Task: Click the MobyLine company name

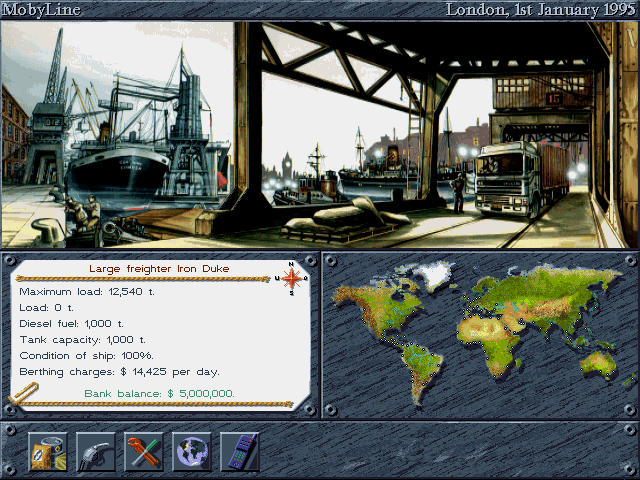Action: (x=41, y=10)
